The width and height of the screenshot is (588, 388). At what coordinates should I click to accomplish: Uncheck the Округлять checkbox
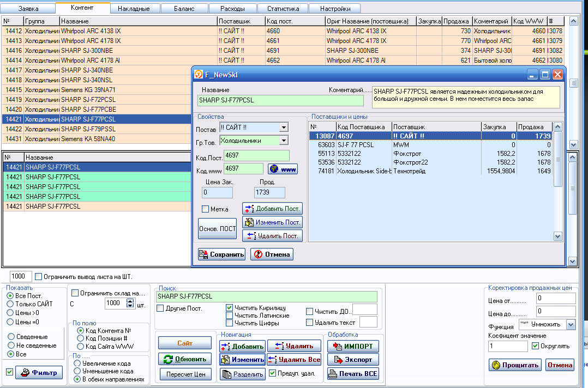[x=535, y=346]
